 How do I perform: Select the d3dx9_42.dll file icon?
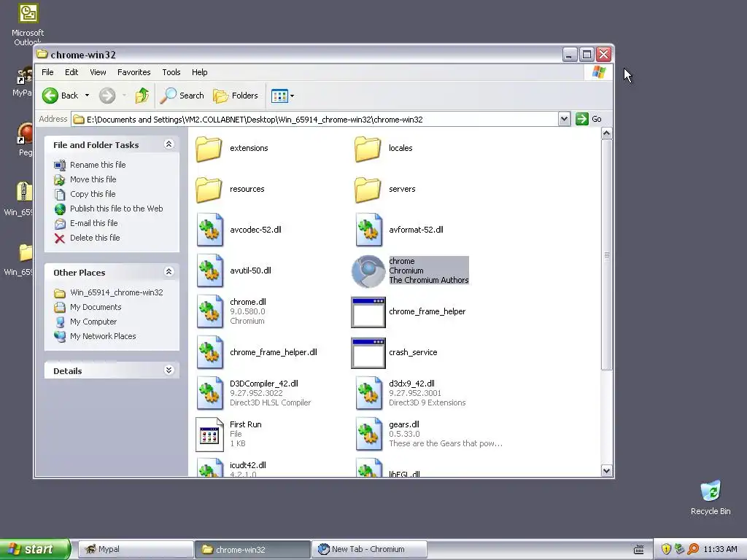coord(368,393)
